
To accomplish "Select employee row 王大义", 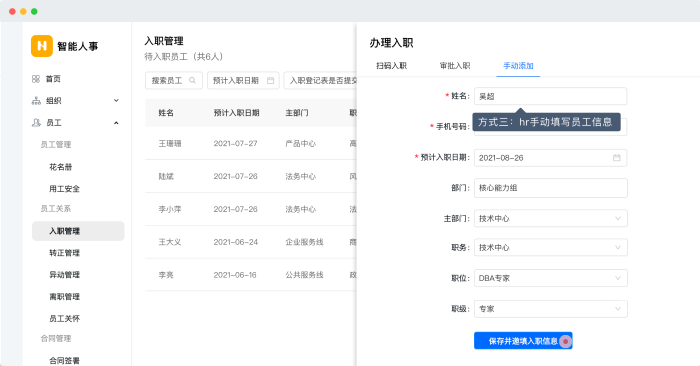I will pyautogui.click(x=251, y=242).
